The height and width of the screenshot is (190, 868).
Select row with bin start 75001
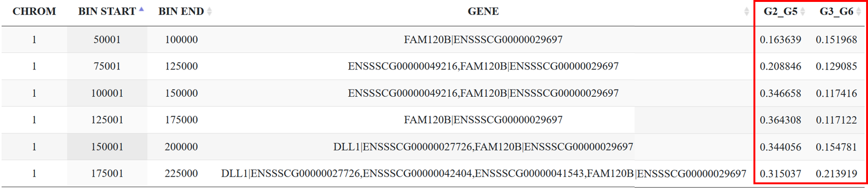pyautogui.click(x=434, y=66)
